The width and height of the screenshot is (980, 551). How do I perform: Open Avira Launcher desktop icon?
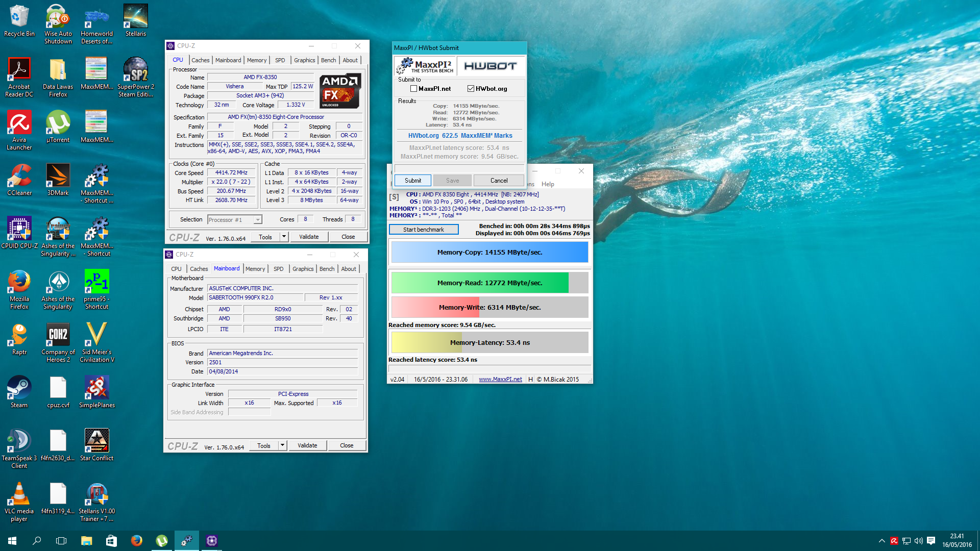point(19,130)
